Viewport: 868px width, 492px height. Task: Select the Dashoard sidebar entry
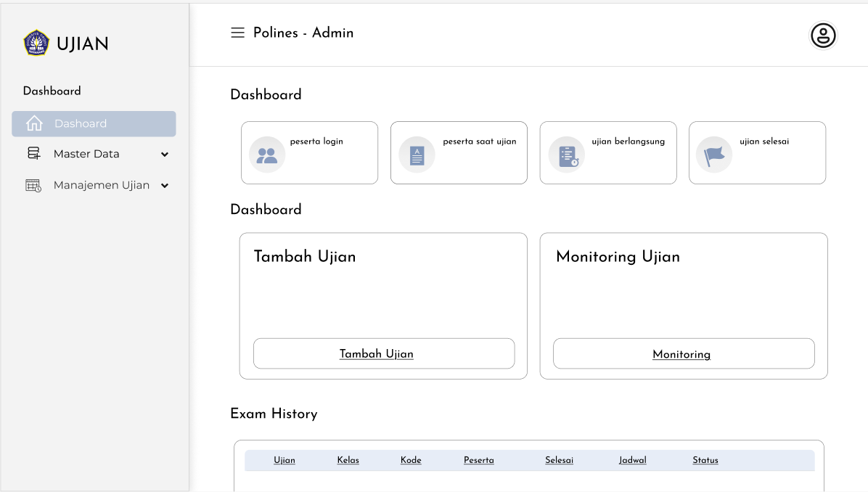coord(93,123)
